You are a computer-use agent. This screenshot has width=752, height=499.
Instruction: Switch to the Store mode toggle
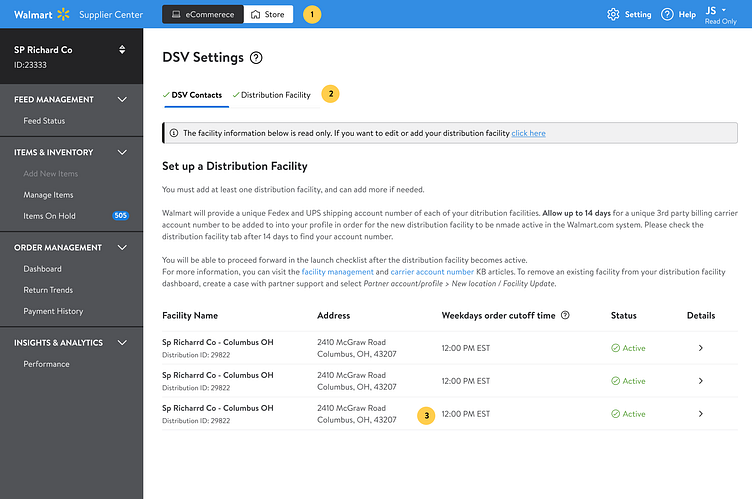point(268,14)
